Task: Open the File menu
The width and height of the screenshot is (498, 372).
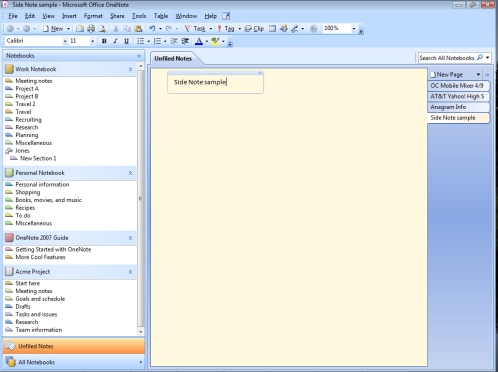Action: 13,16
